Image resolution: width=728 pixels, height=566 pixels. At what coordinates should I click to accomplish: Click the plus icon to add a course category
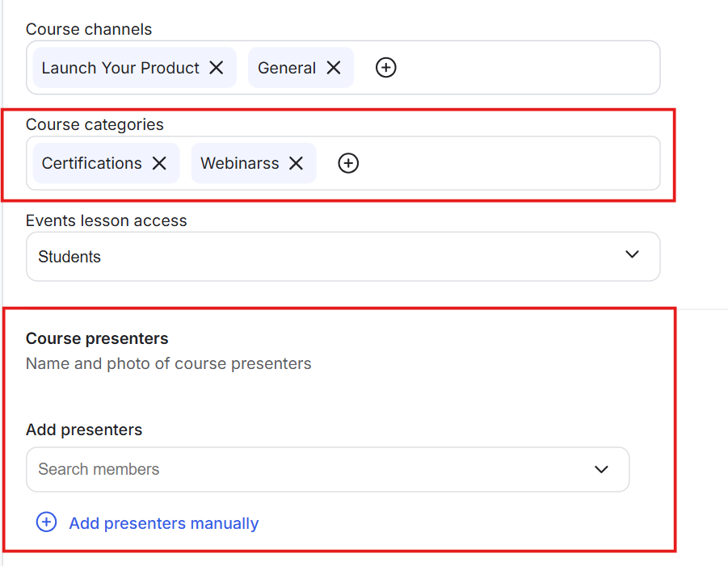coord(348,163)
